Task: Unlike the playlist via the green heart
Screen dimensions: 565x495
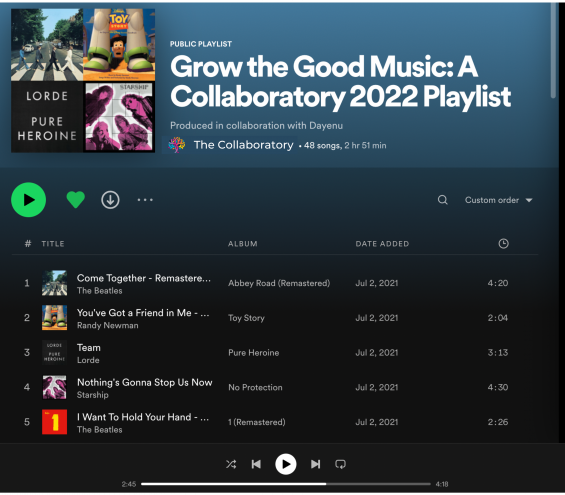Action: tap(76, 200)
